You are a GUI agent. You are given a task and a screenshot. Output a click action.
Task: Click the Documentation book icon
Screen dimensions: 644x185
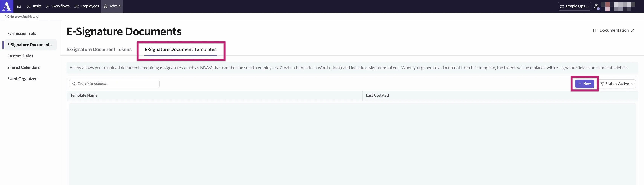click(x=595, y=31)
